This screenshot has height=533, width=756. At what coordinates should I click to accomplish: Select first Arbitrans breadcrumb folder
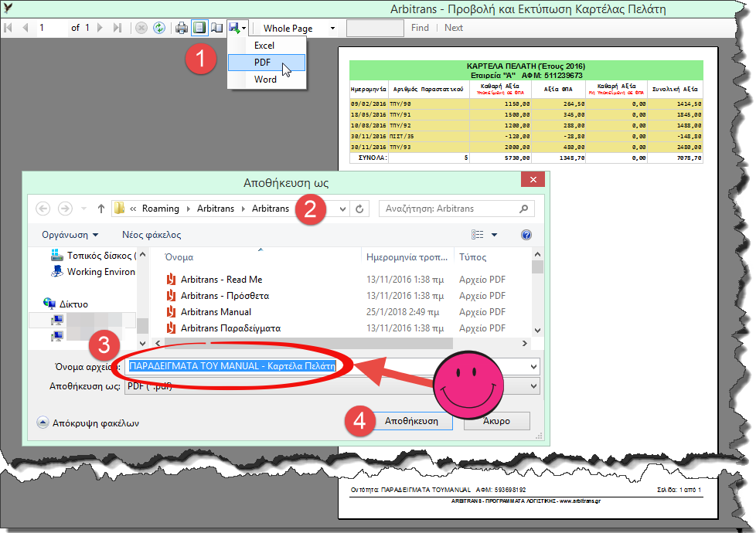[216, 209]
